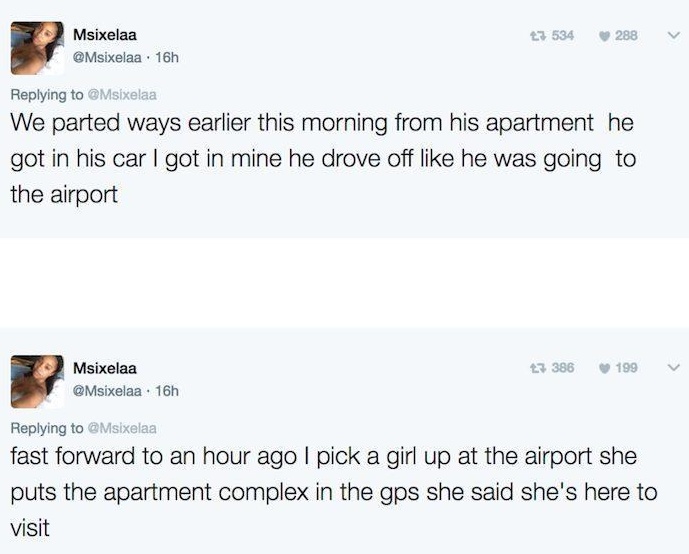Click the @Msixelaa handle under the first tweet's name
689x554 pixels.
(x=110, y=58)
